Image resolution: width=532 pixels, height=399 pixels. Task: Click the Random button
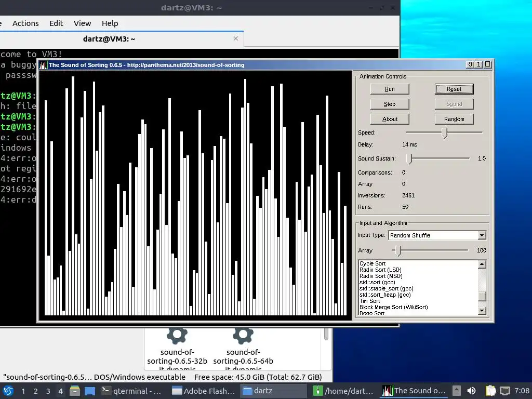(x=454, y=119)
